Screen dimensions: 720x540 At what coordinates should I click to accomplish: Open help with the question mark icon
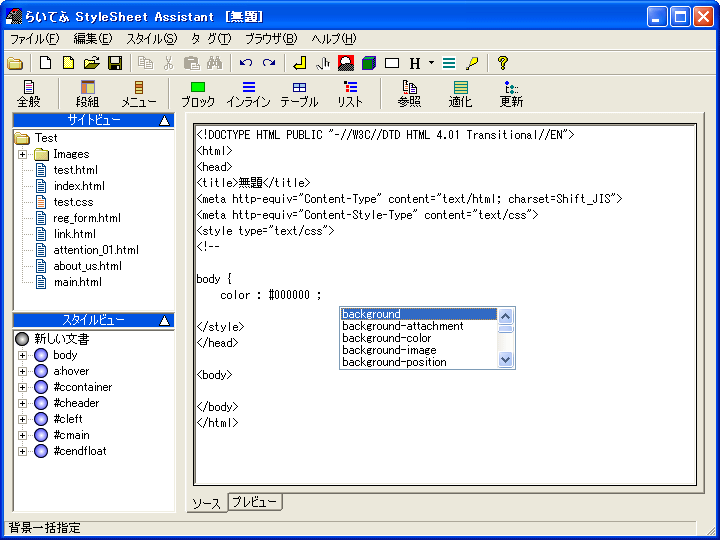(503, 63)
